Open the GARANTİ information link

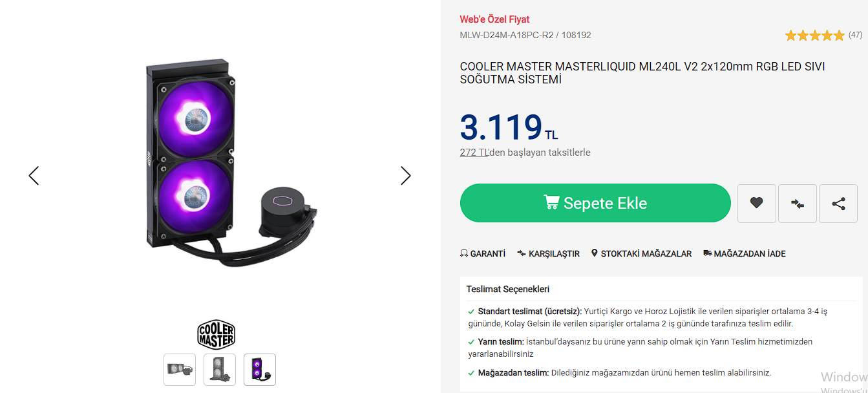[x=483, y=254]
